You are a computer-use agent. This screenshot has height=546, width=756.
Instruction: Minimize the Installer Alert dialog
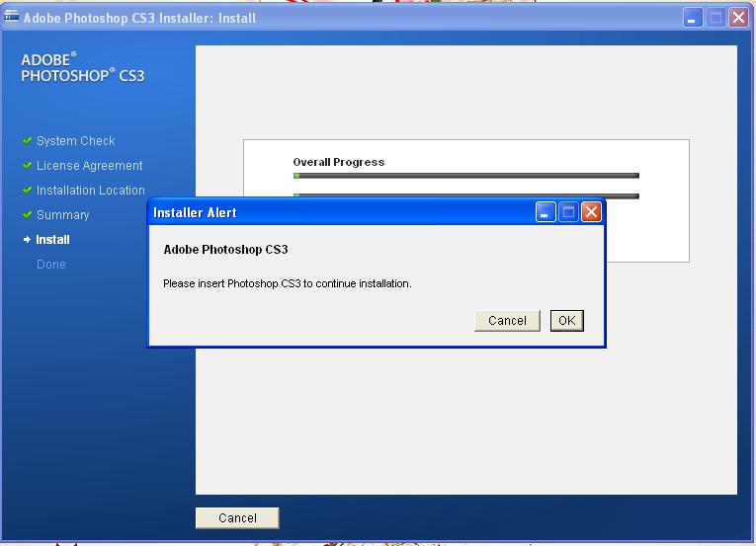tap(546, 212)
